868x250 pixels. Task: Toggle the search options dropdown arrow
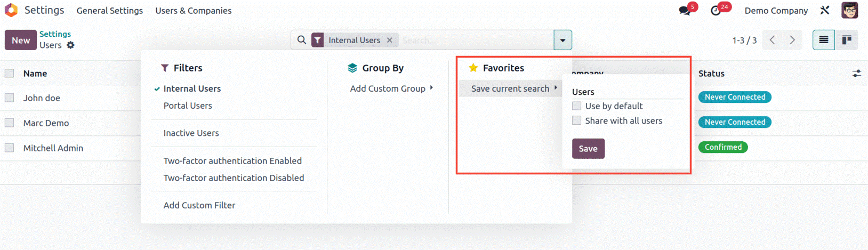tap(562, 40)
